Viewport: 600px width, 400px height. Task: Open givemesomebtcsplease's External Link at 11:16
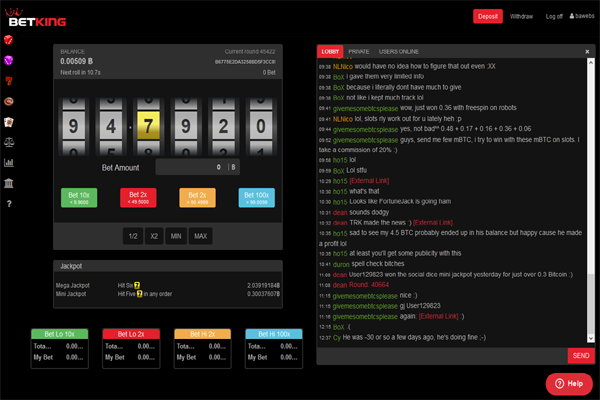coord(439,316)
